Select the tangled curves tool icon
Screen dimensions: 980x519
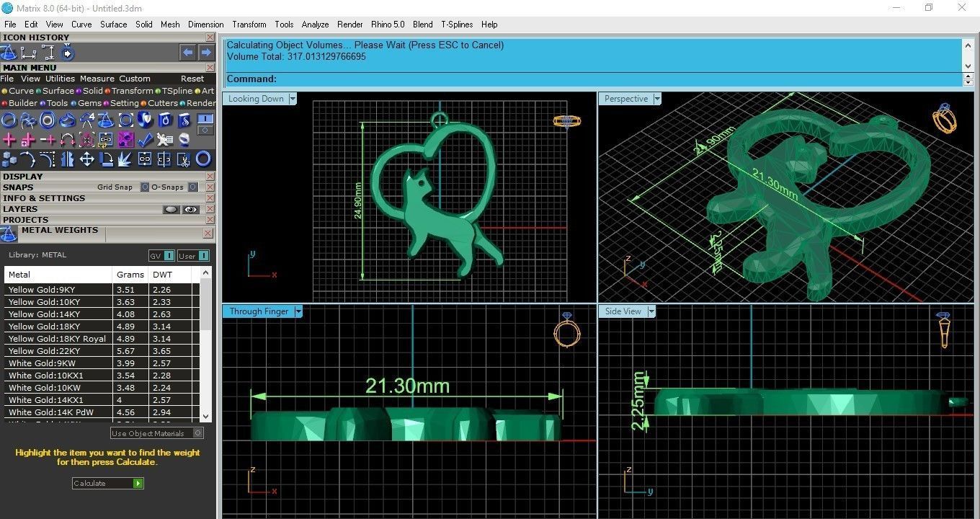[28, 120]
